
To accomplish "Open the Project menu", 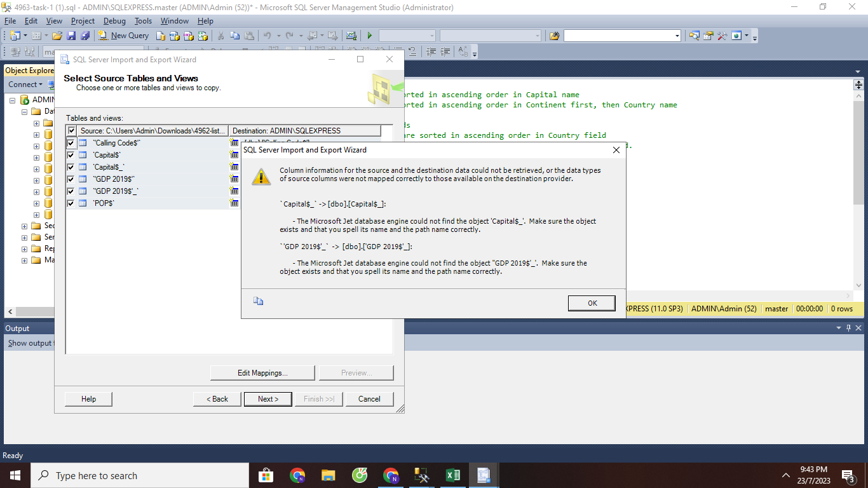I will coord(83,21).
